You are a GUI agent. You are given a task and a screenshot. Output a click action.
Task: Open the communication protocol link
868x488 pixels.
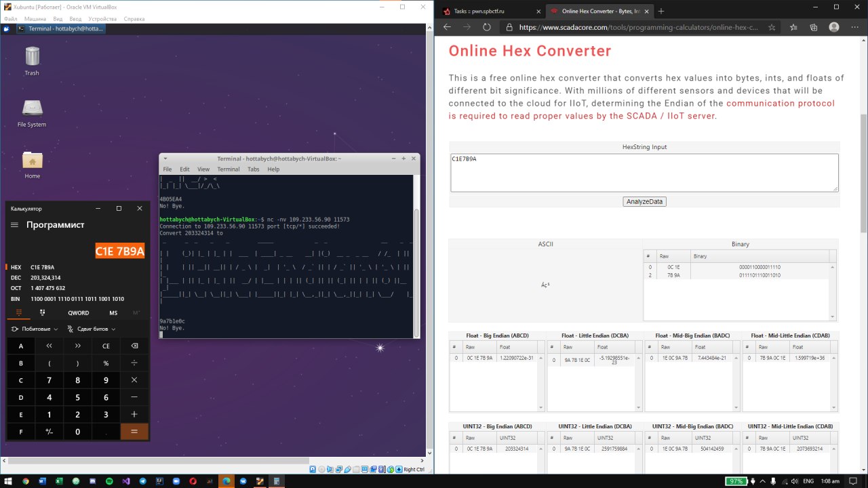pyautogui.click(x=780, y=104)
